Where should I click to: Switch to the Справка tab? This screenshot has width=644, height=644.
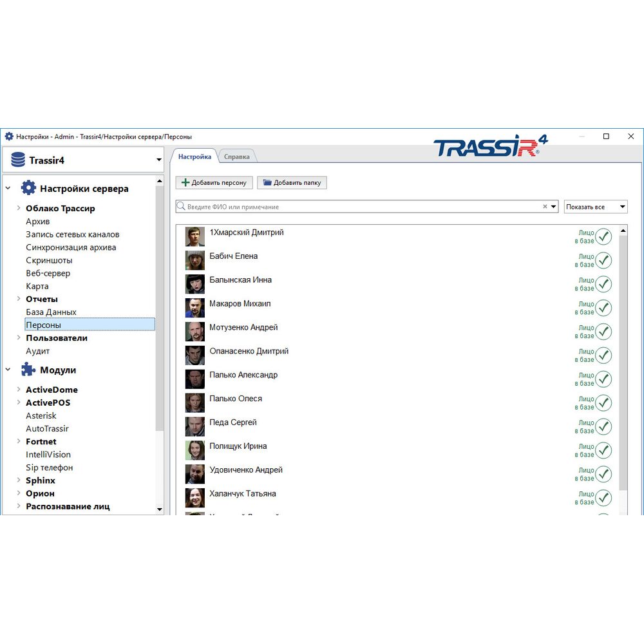coord(237,156)
